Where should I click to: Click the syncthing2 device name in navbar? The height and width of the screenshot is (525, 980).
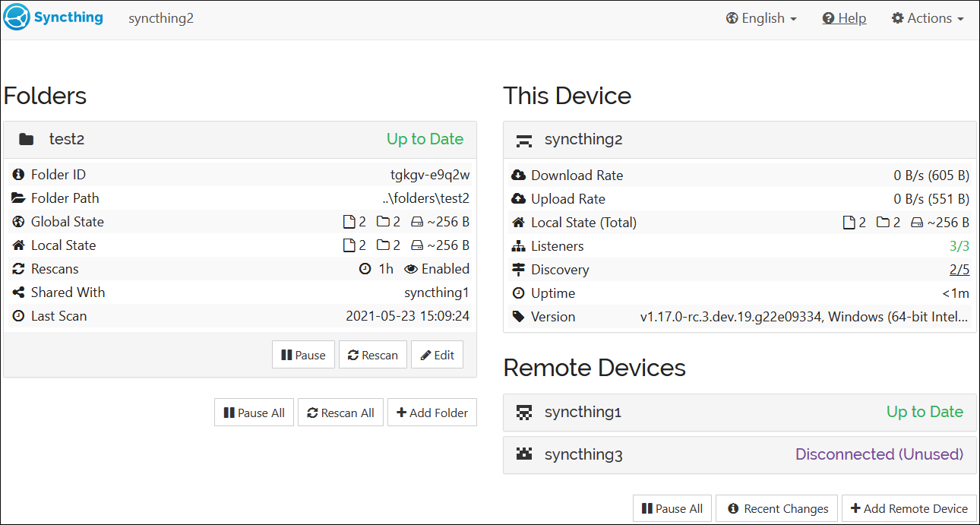tap(161, 18)
